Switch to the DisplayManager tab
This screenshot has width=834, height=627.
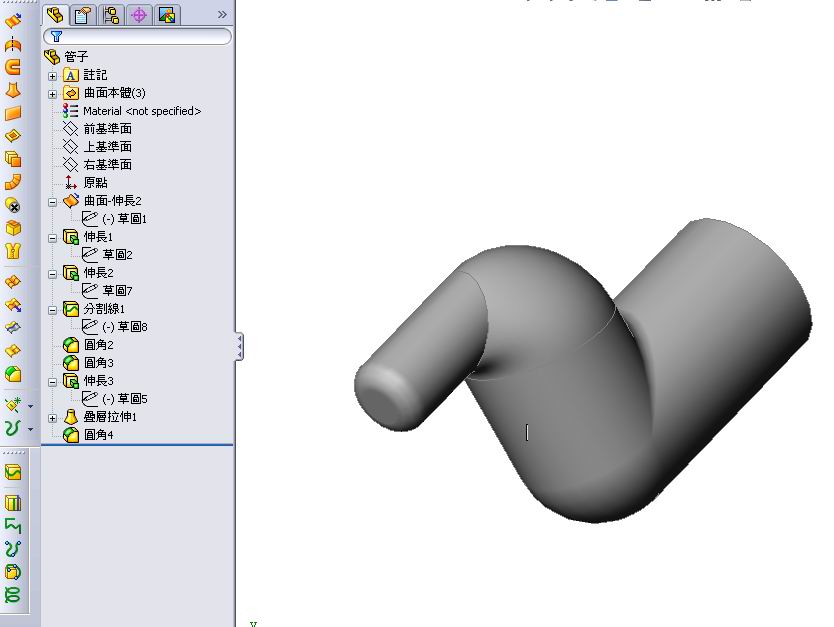click(167, 15)
